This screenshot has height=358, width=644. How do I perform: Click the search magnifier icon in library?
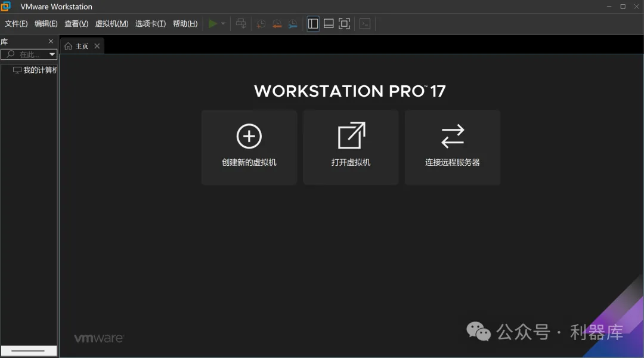click(x=10, y=54)
